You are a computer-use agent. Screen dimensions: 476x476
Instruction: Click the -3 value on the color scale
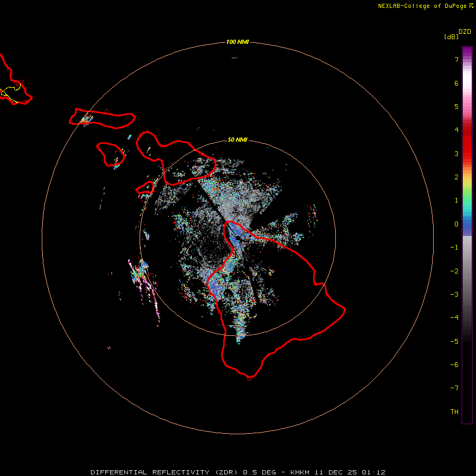(x=454, y=295)
